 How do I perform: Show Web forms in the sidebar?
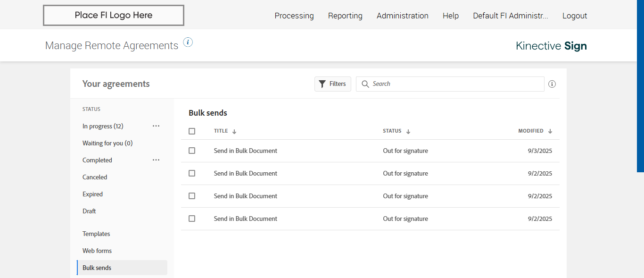tap(97, 251)
